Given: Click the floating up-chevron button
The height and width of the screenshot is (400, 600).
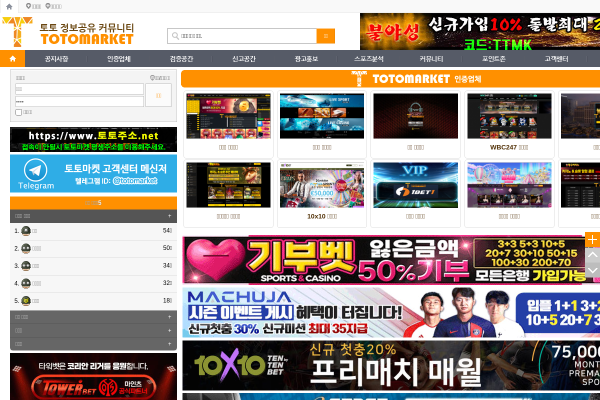Looking at the screenshot, I should coord(592,255).
